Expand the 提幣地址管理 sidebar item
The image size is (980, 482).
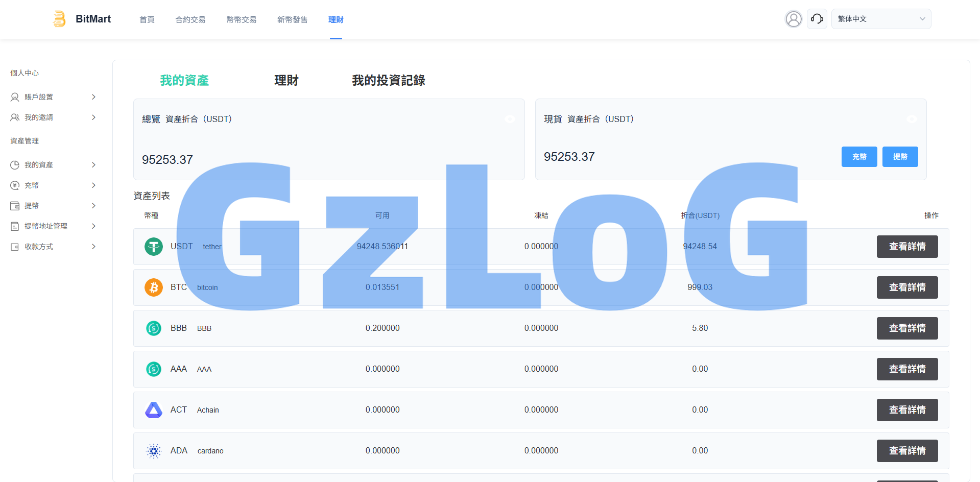[53, 226]
